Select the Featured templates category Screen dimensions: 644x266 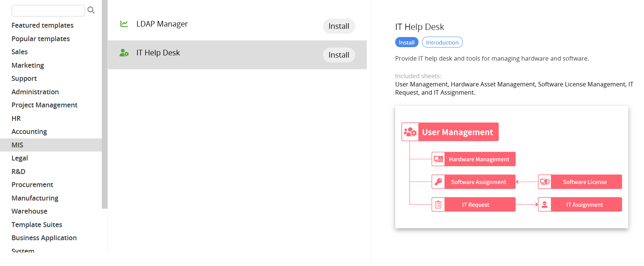click(x=42, y=25)
